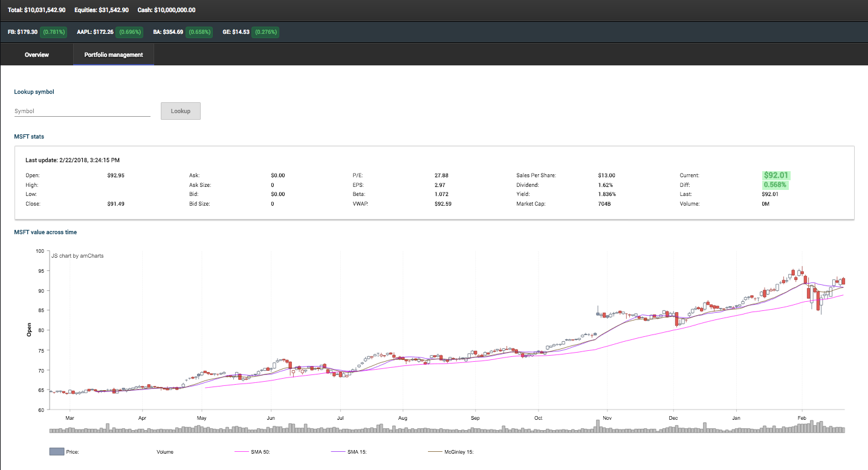The width and height of the screenshot is (868, 470).
Task: Click the AAPL: $172.26 ticker quote
Action: click(96, 31)
